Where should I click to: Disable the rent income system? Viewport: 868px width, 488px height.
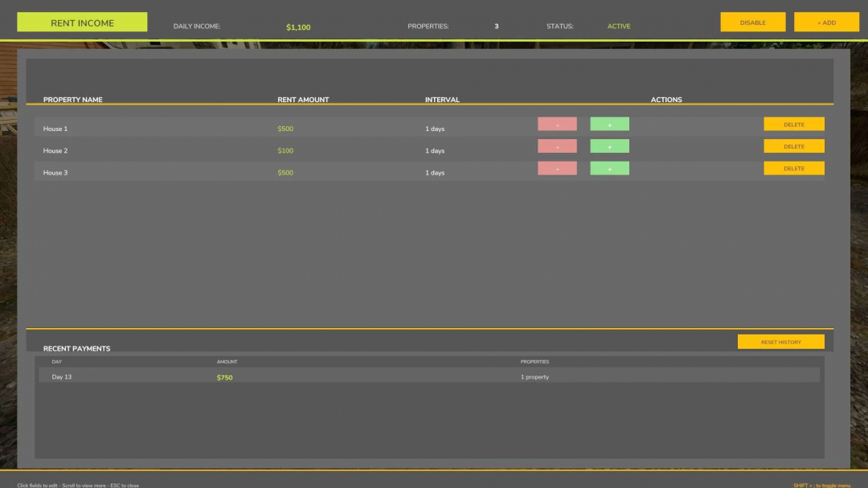(752, 22)
